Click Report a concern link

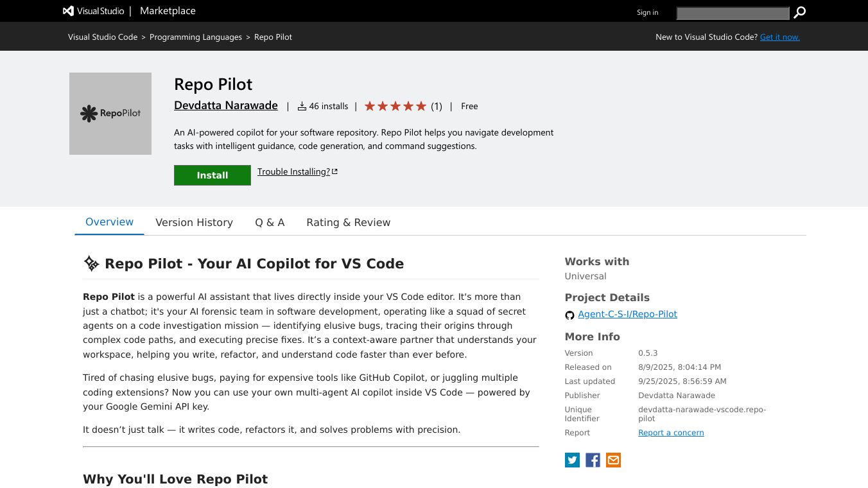pyautogui.click(x=671, y=433)
